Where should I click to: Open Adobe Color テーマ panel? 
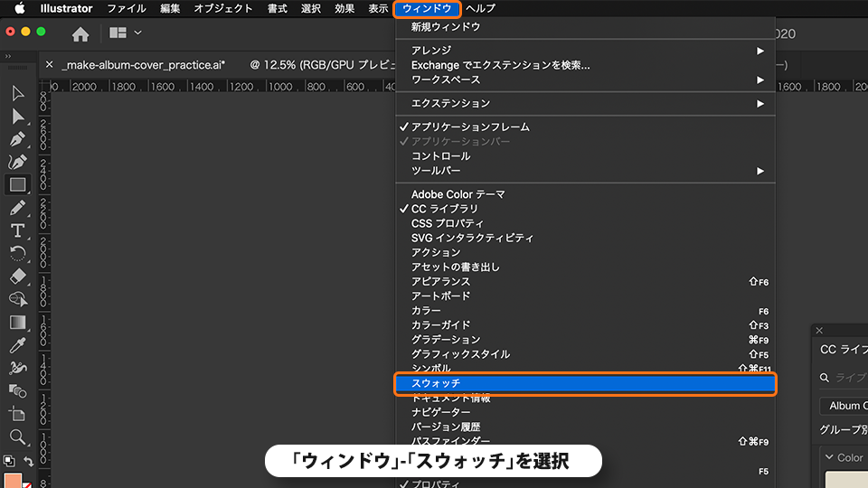pos(585,194)
